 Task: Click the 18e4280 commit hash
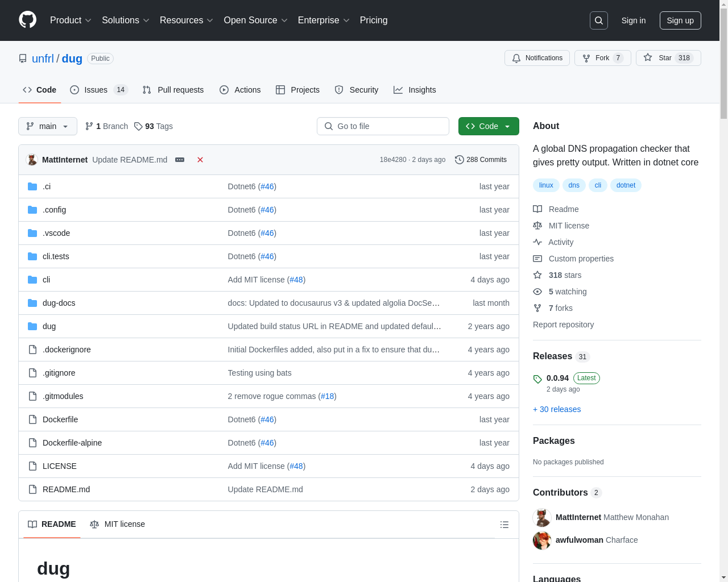click(393, 160)
